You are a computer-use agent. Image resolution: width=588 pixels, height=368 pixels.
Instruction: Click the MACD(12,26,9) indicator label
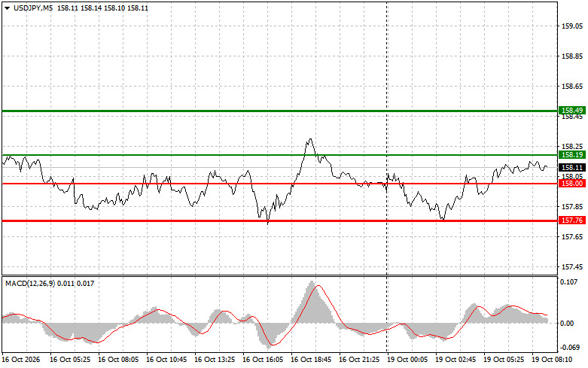click(31, 284)
